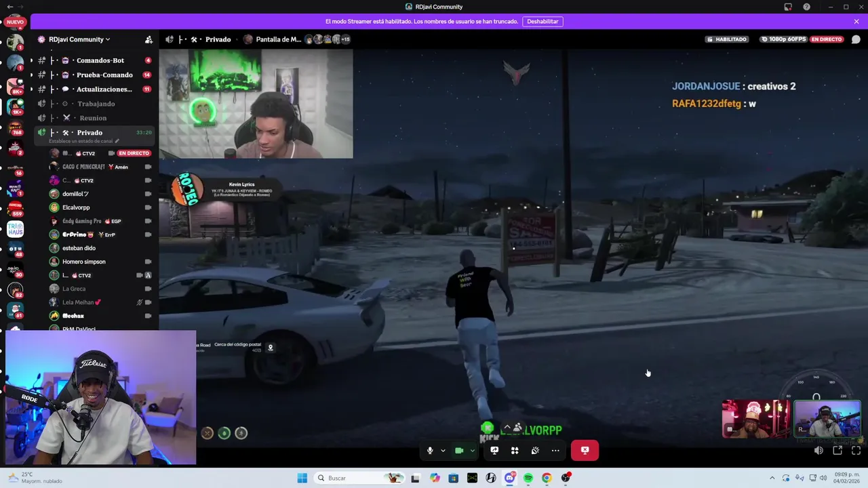Open the Actualizaciones channel
This screenshot has height=488, width=868.
click(95, 89)
